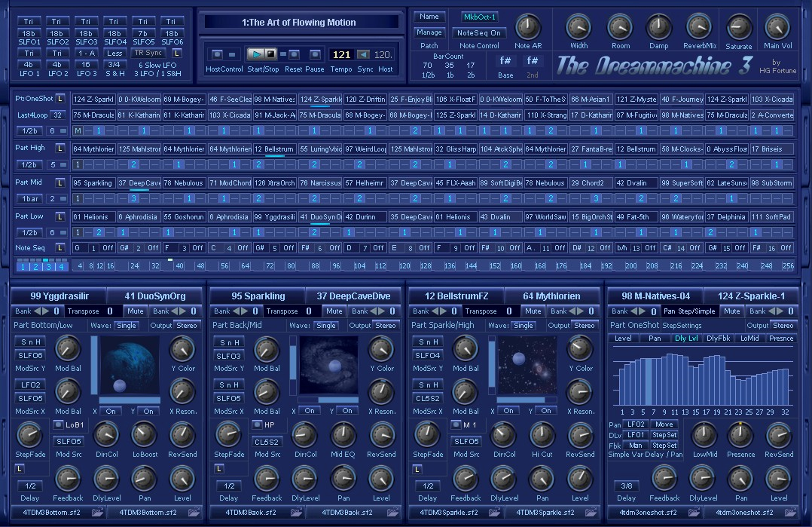
Task: Open the Less selector above S & H
Action: click(114, 53)
